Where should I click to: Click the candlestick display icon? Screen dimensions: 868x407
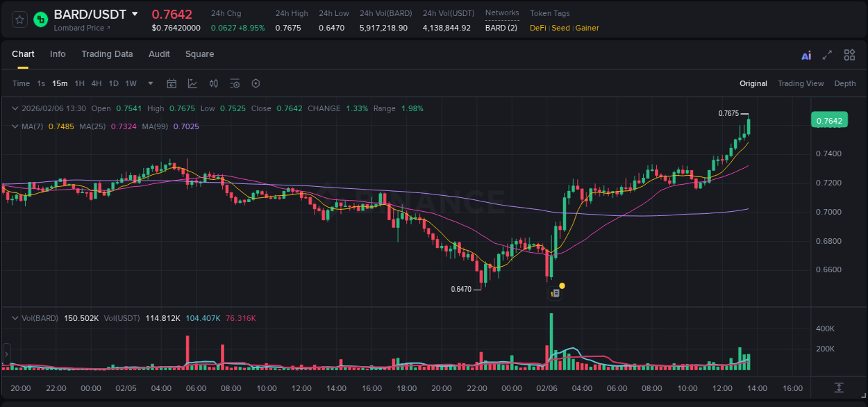(x=213, y=83)
